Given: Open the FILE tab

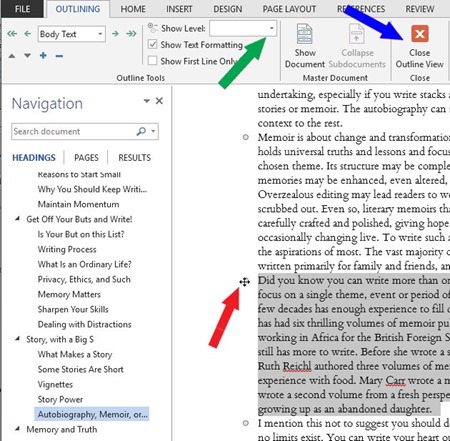Looking at the screenshot, I should click(22, 9).
